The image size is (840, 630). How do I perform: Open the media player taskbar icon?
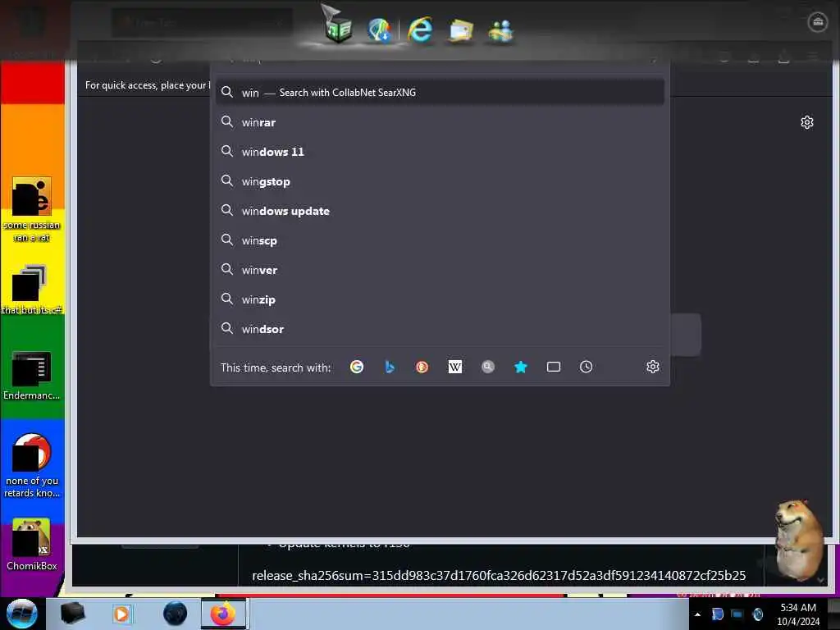(x=121, y=614)
